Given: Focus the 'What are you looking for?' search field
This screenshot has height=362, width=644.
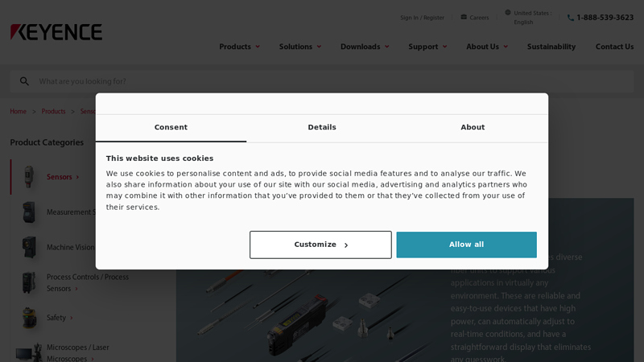Looking at the screenshot, I should point(322,81).
